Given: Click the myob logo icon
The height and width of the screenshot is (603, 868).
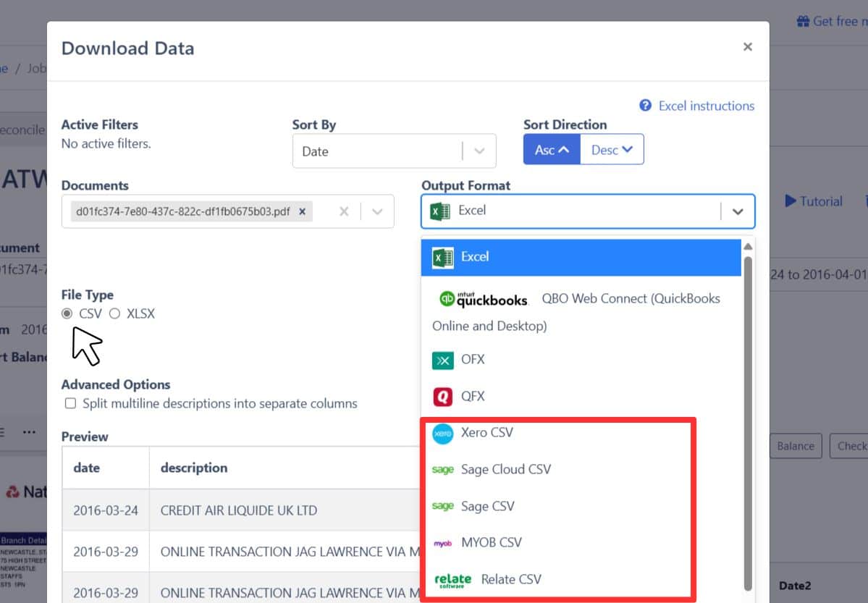Looking at the screenshot, I should click(443, 544).
